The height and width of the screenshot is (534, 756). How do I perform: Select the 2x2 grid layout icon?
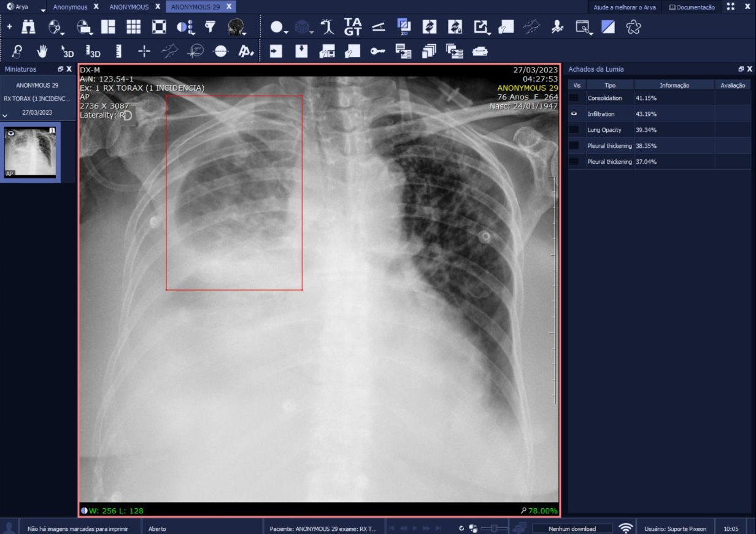tap(108, 26)
